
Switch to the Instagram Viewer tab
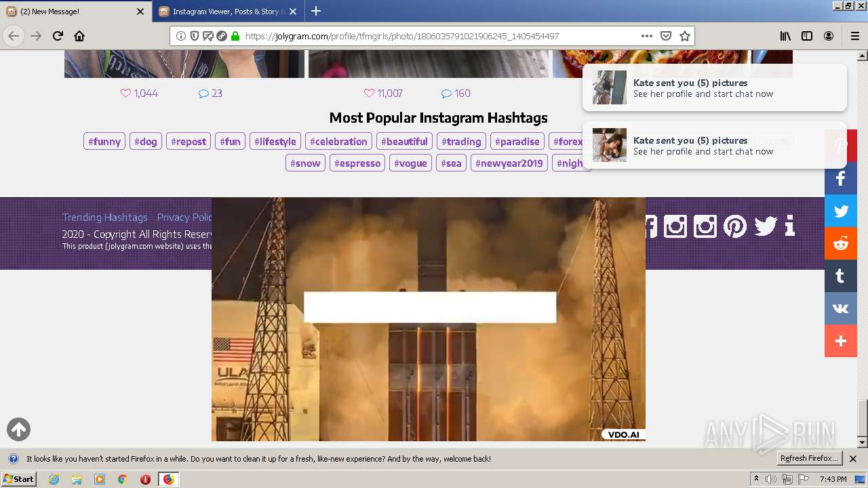click(229, 12)
